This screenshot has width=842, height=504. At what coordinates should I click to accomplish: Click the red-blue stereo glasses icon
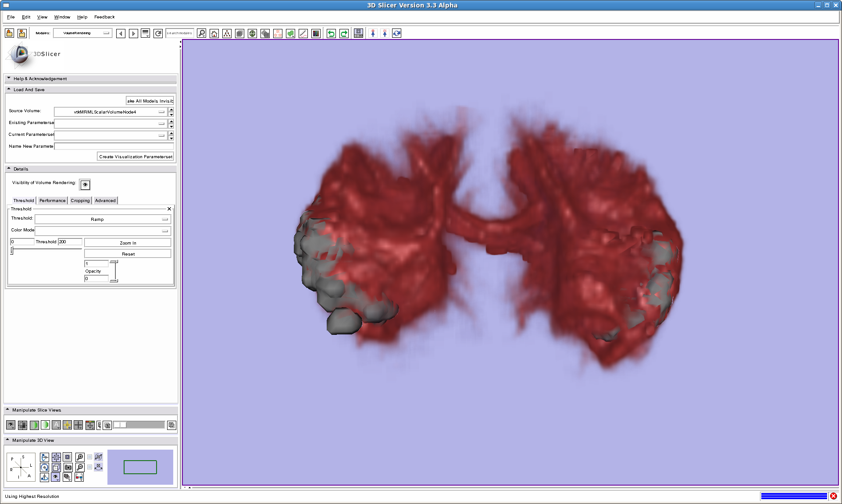pos(79,477)
